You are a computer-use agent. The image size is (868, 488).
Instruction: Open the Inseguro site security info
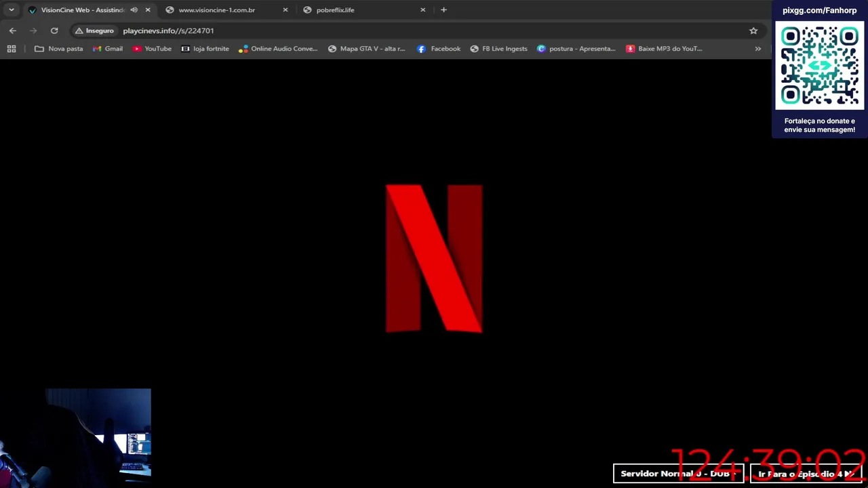[x=94, y=30]
